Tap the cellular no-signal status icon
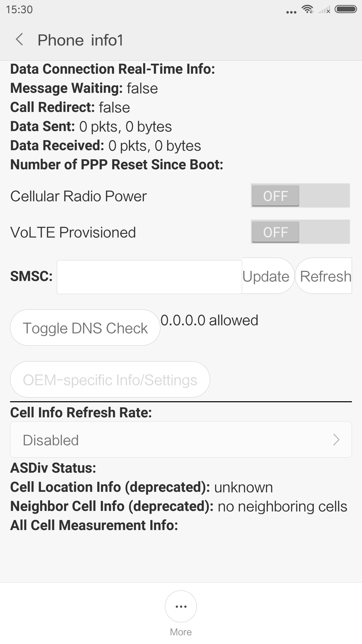This screenshot has width=362, height=644. coord(324,10)
